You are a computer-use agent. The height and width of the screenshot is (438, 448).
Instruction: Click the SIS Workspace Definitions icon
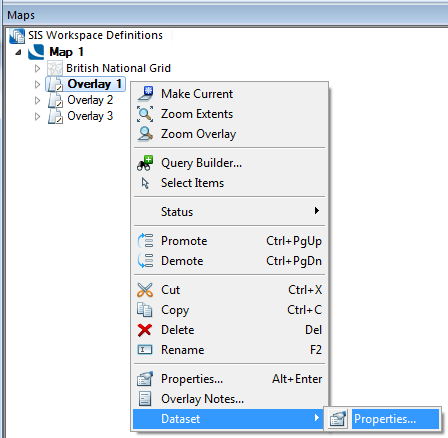(x=17, y=36)
